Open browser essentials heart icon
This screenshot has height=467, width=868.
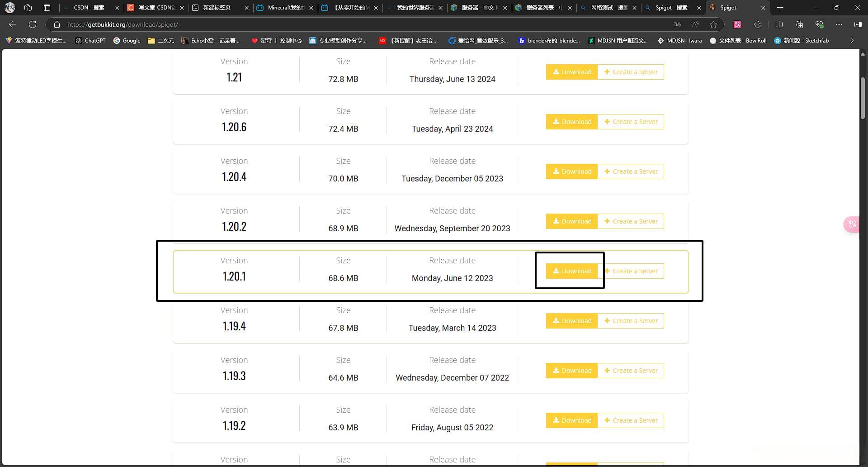point(819,24)
